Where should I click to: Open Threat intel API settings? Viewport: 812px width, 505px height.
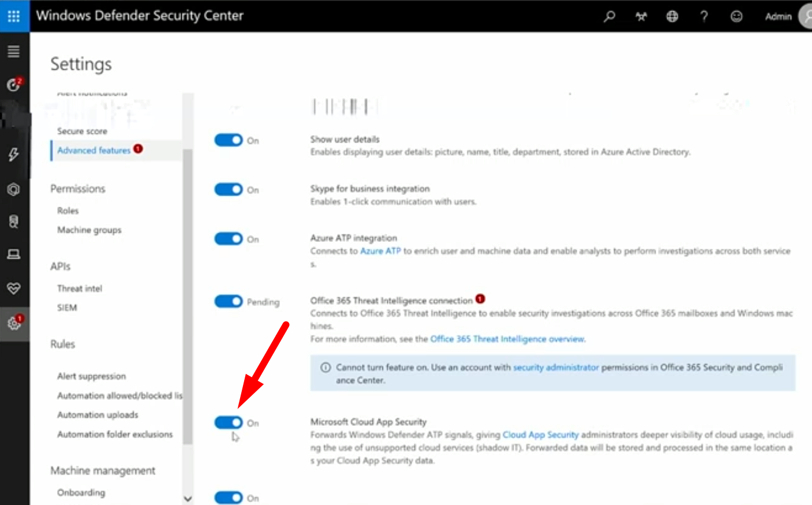tap(80, 289)
